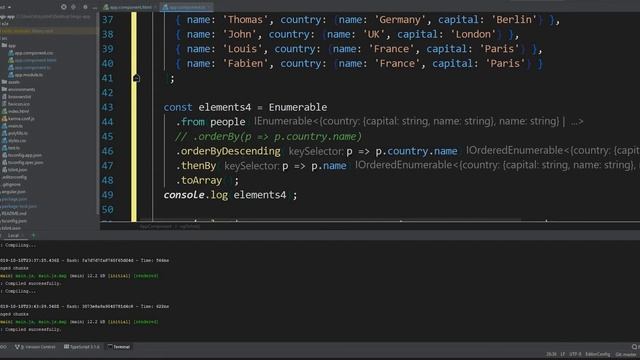Viewport: 640px width, 360px height.
Task: Open test.ts in project tree
Action: point(11,148)
